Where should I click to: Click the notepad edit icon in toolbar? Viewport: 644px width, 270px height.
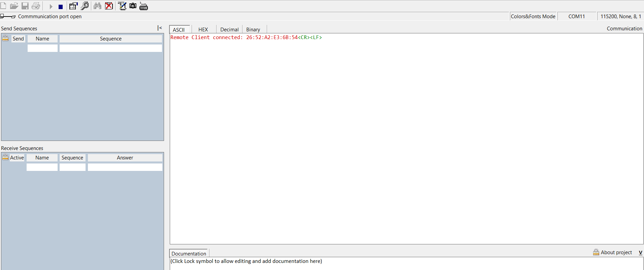tap(122, 6)
